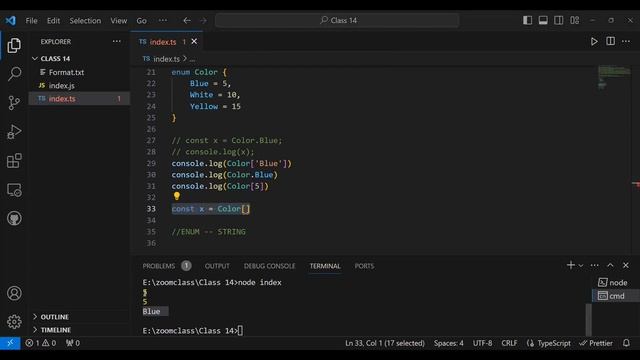Screen dimensions: 640x360
Task: Open the File menu
Action: pyautogui.click(x=31, y=20)
